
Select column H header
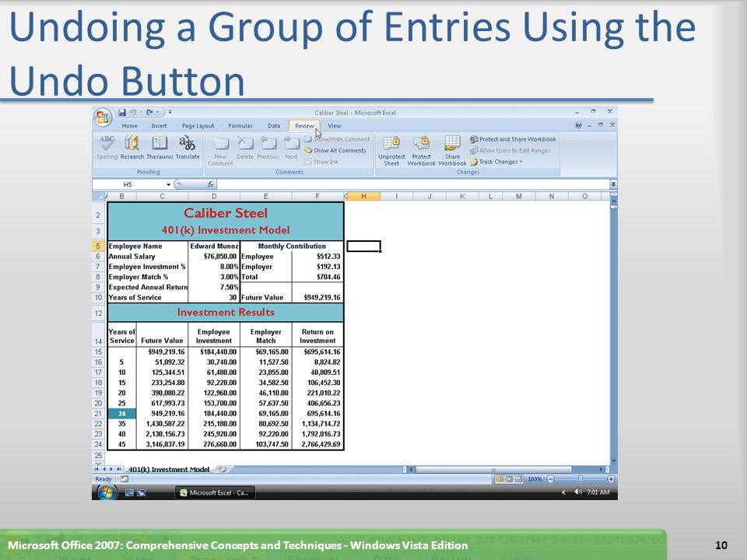tap(363, 196)
